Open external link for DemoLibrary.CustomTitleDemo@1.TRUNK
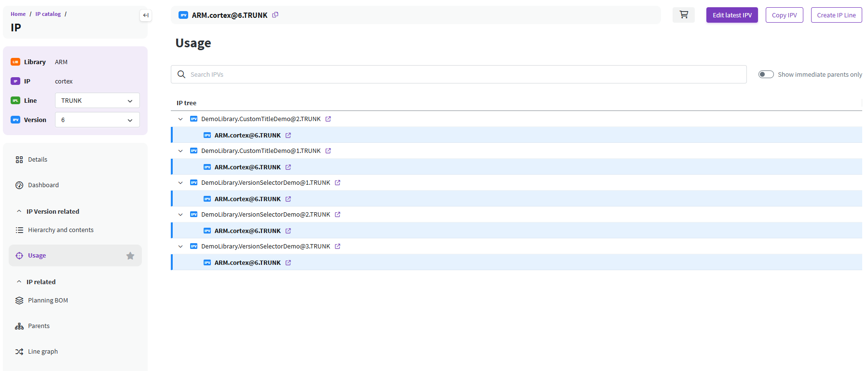This screenshot has width=868, height=371. click(x=328, y=151)
